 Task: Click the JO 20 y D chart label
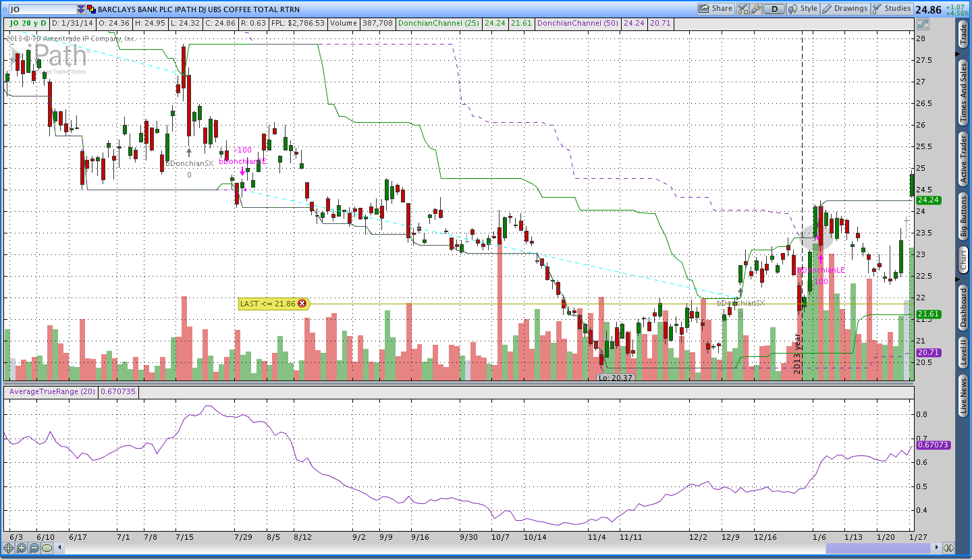pos(26,23)
